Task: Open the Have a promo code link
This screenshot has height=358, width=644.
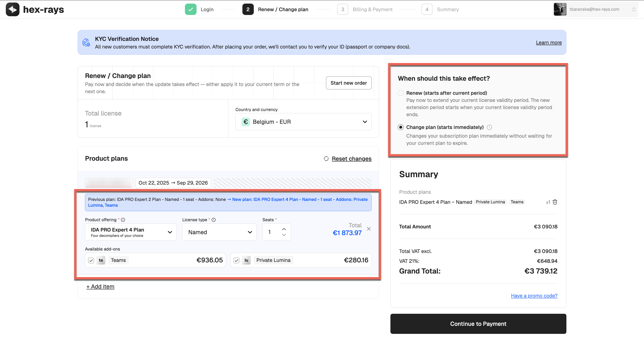Action: tap(534, 296)
